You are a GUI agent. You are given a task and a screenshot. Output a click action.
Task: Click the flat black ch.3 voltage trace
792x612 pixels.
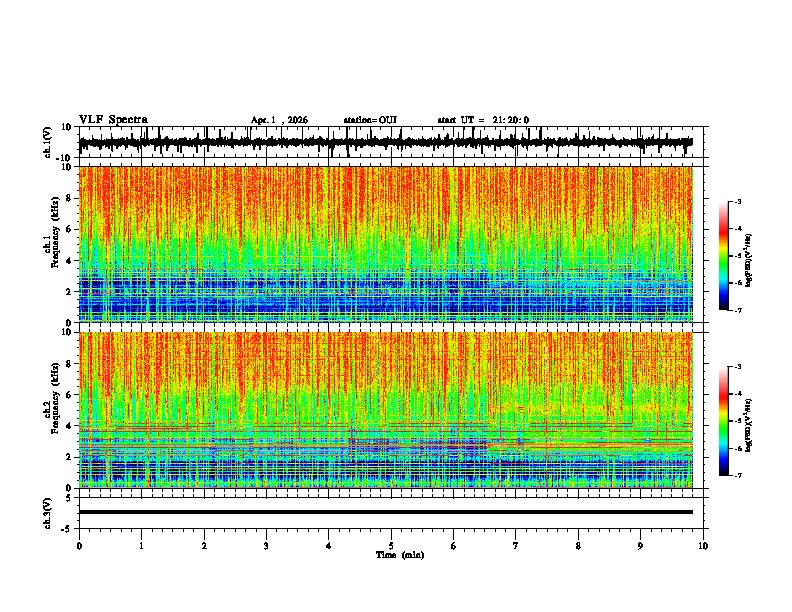pyautogui.click(x=386, y=512)
